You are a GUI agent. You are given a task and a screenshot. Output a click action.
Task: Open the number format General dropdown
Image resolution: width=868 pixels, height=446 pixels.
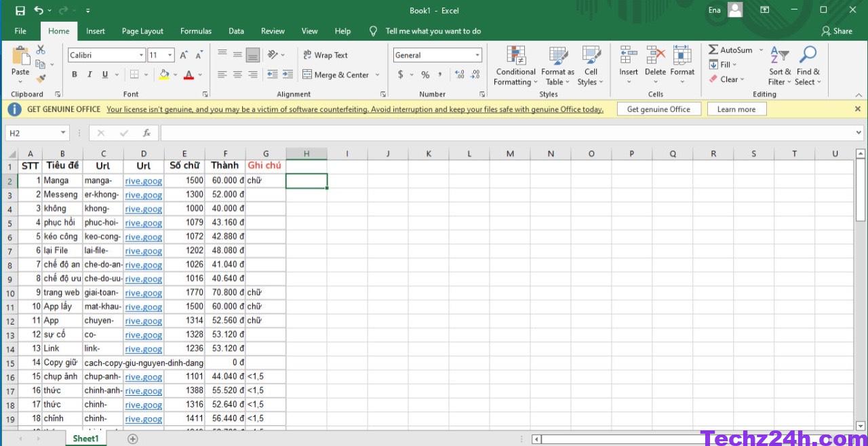pos(477,56)
